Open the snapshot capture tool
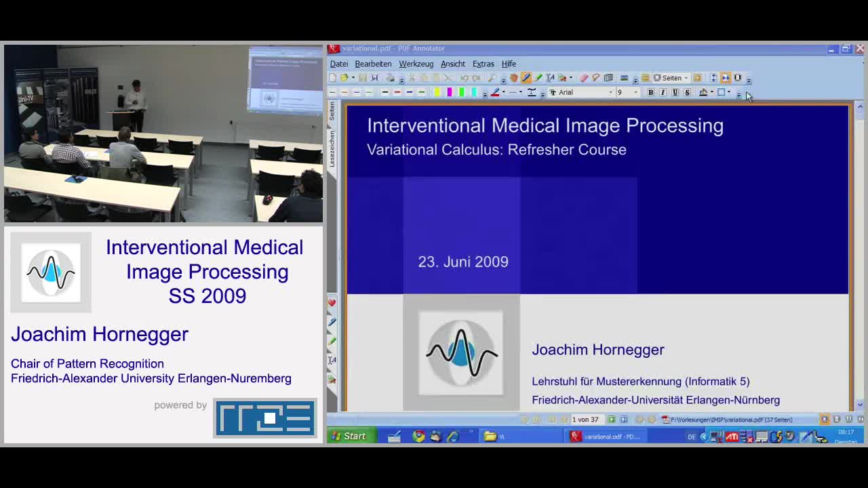The width and height of the screenshot is (868, 488). pyautogui.click(x=607, y=77)
